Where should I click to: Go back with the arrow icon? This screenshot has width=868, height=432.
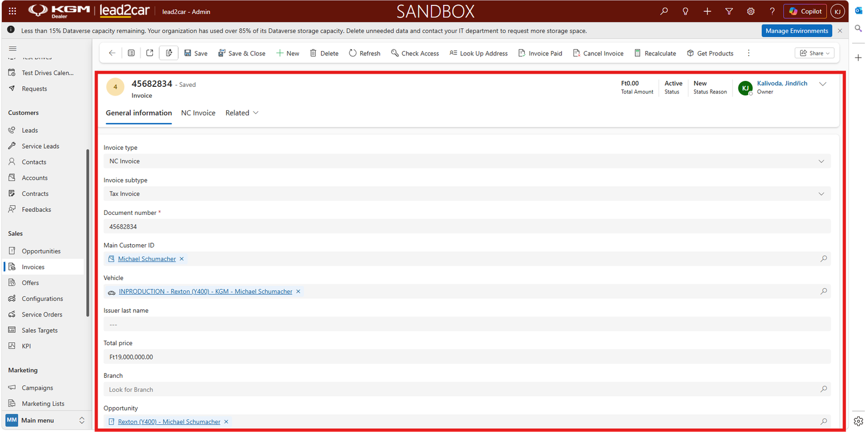point(112,53)
